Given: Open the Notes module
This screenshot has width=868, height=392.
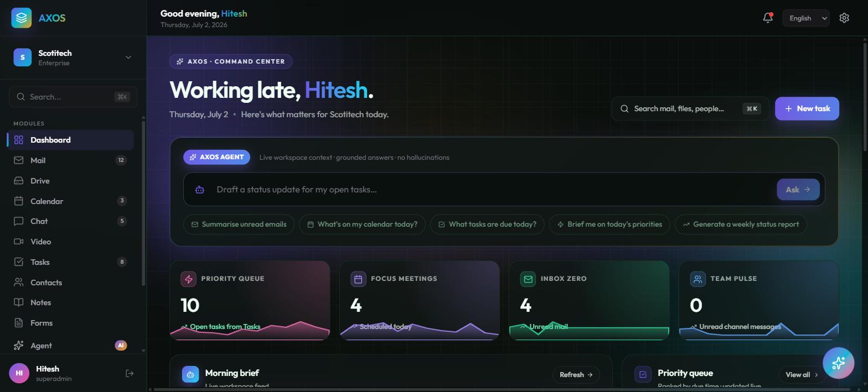Looking at the screenshot, I should 70,302.
